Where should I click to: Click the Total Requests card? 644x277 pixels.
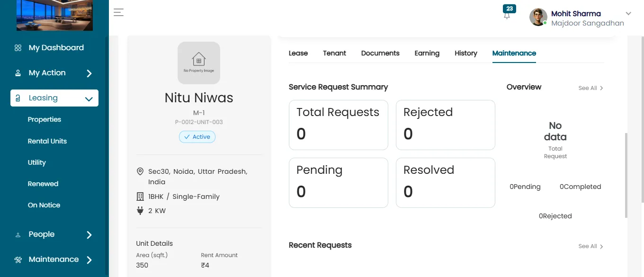(339, 125)
